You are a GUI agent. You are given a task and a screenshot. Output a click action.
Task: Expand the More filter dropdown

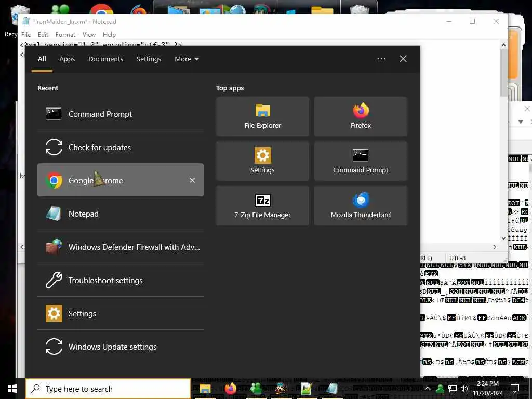tap(187, 59)
